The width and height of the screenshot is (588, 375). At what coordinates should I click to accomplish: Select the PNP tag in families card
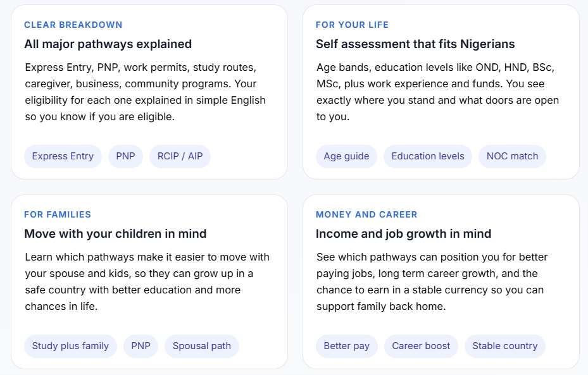[x=141, y=346]
